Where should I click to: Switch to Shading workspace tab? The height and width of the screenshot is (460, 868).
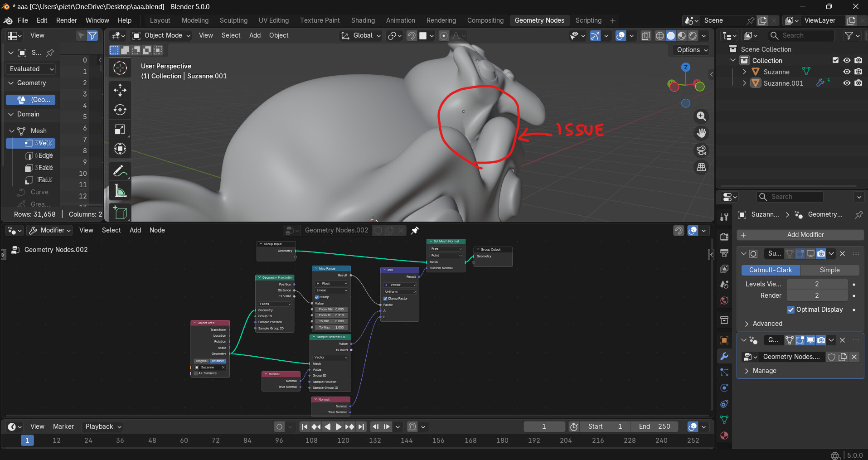[x=363, y=20]
